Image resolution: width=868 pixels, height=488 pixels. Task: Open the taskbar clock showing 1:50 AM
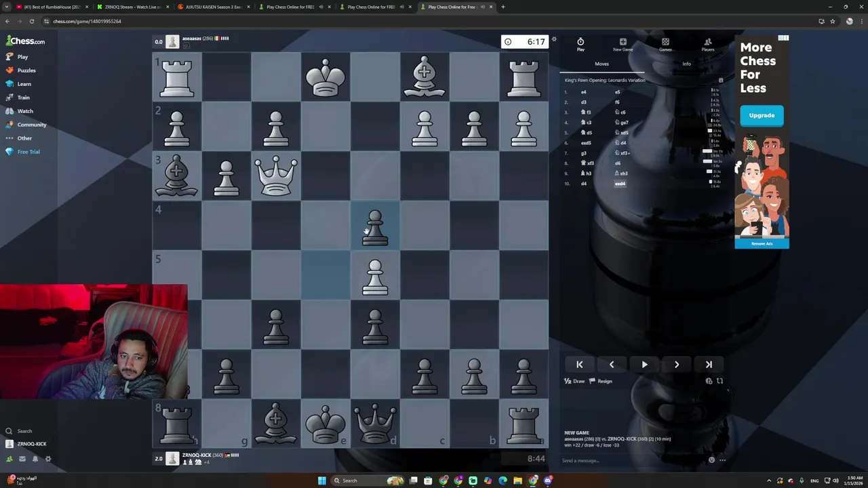tap(853, 481)
